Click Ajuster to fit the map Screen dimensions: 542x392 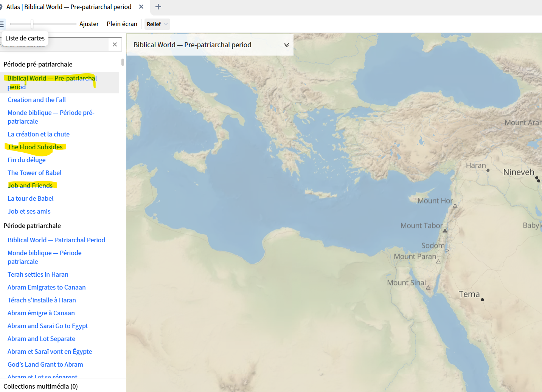[89, 24]
